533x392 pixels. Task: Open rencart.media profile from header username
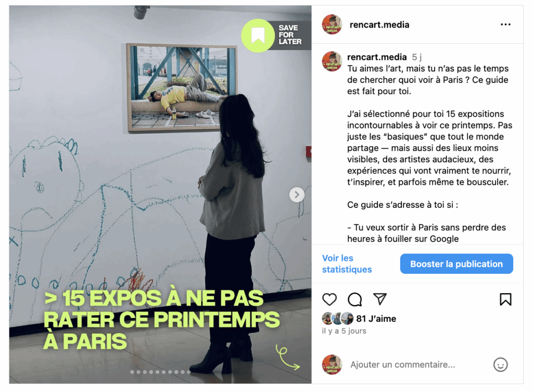pyautogui.click(x=379, y=25)
